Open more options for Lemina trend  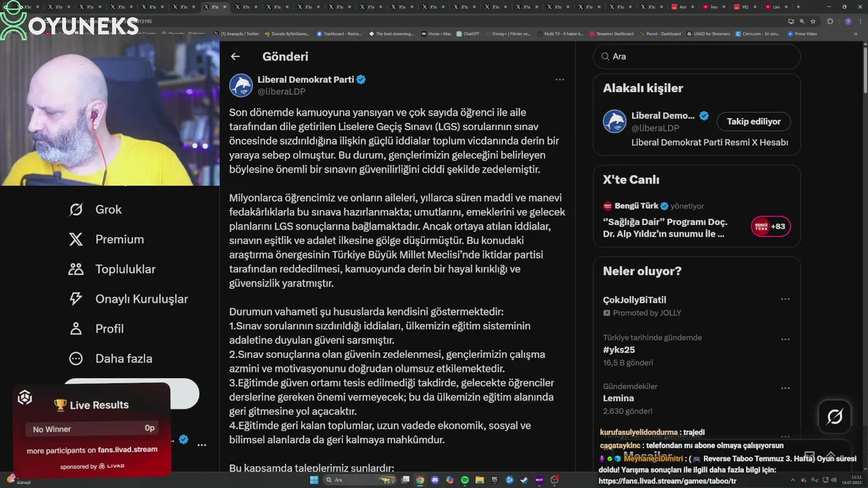[785, 388]
